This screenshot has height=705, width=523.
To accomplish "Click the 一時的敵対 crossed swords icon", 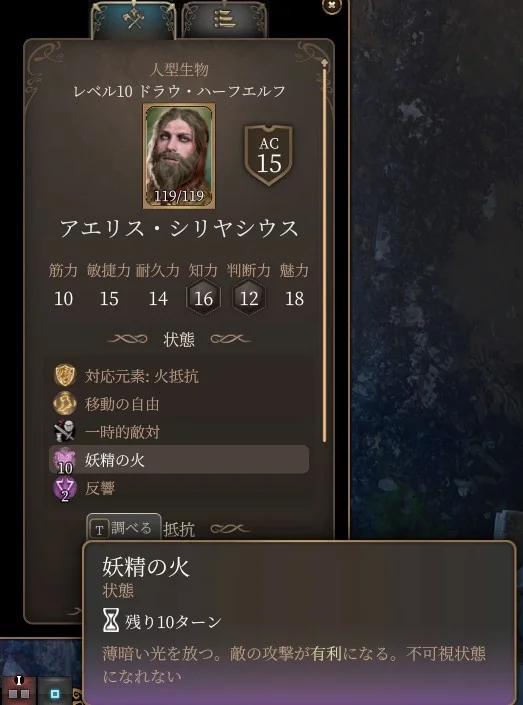I will coord(65,431).
